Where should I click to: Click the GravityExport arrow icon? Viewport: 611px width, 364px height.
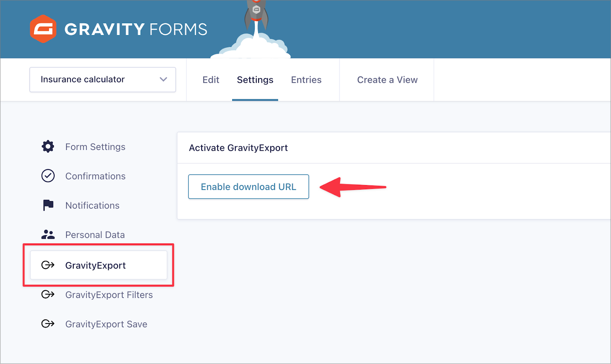click(48, 265)
